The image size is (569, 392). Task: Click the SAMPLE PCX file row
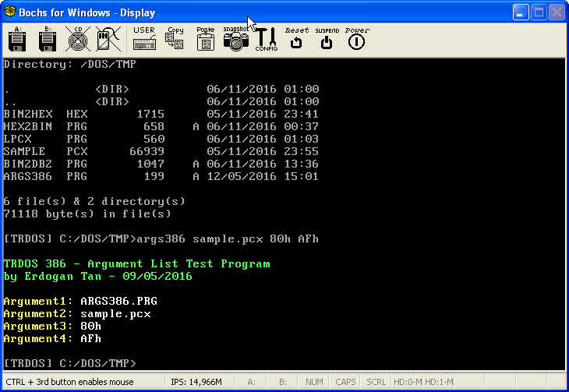coord(161,151)
